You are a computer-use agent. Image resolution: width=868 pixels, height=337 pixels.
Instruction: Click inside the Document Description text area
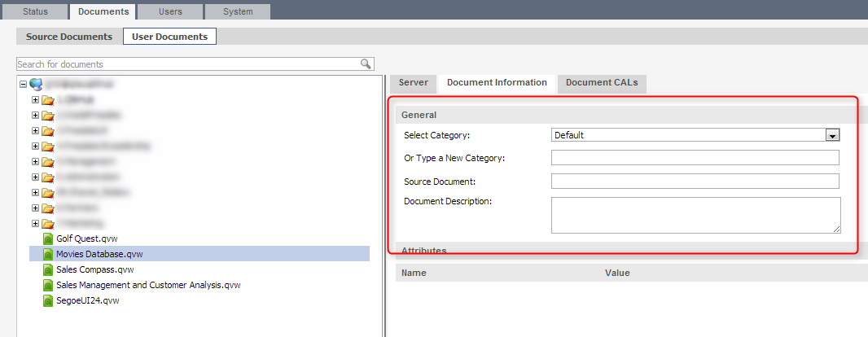(x=695, y=215)
